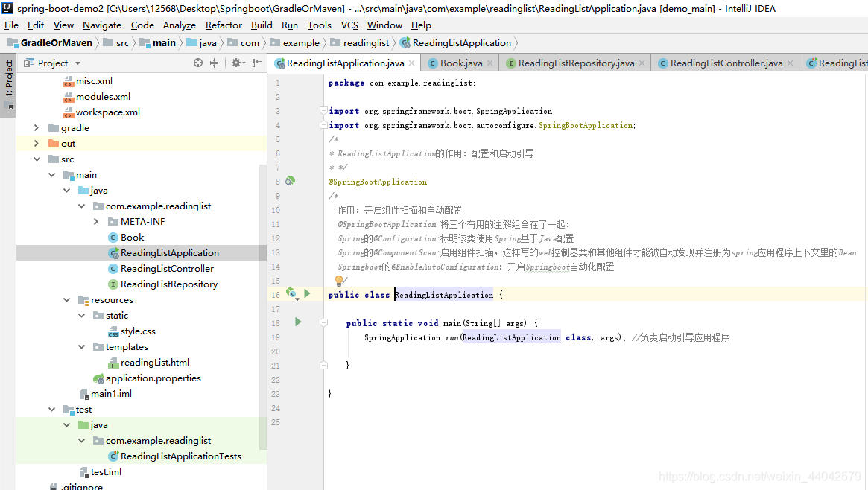The width and height of the screenshot is (868, 490).
Task: Open the Help menu
Action: pyautogui.click(x=421, y=25)
